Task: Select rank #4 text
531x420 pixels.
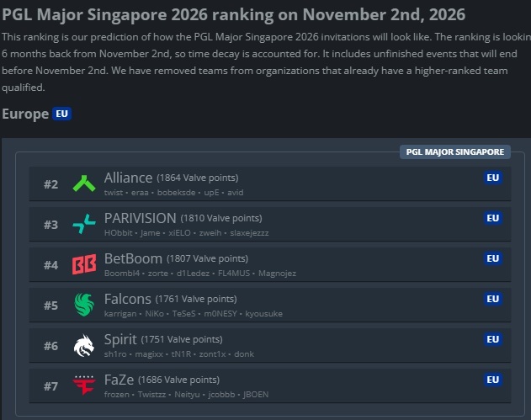Action: tap(50, 265)
